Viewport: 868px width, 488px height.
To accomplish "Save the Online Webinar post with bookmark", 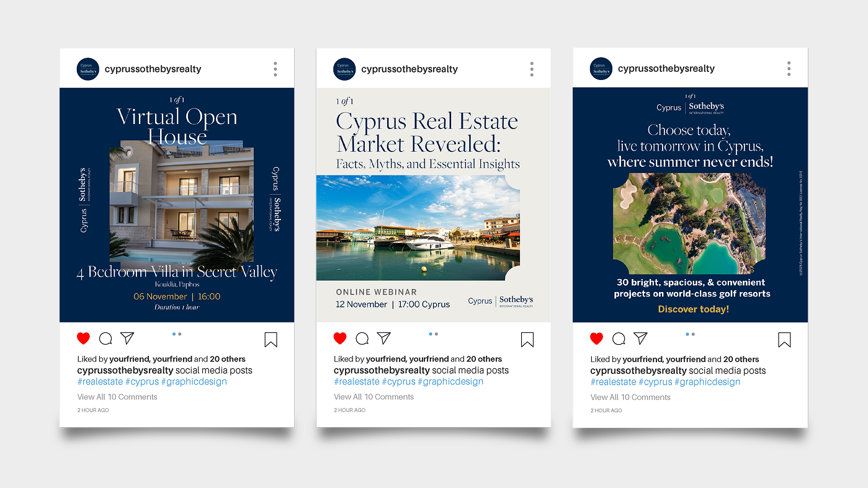I will coord(527,340).
